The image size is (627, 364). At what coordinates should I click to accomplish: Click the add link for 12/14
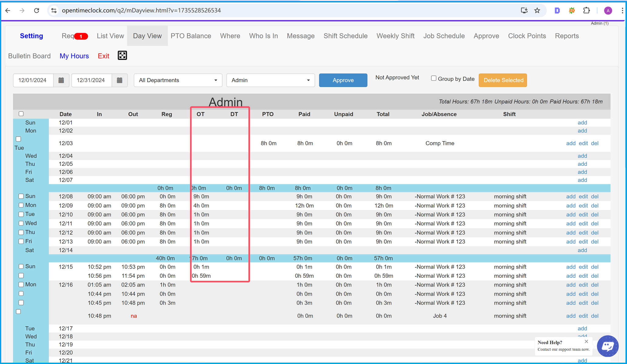[582, 250]
